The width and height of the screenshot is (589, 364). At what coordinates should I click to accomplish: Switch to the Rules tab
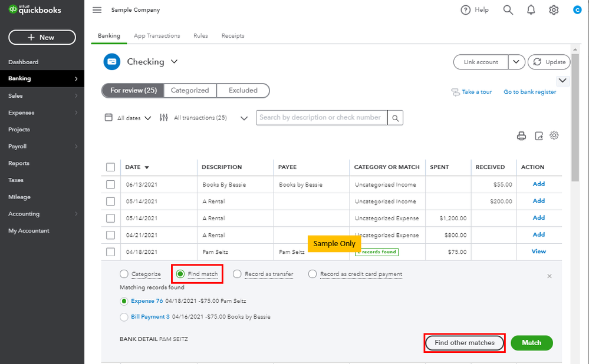[200, 36]
